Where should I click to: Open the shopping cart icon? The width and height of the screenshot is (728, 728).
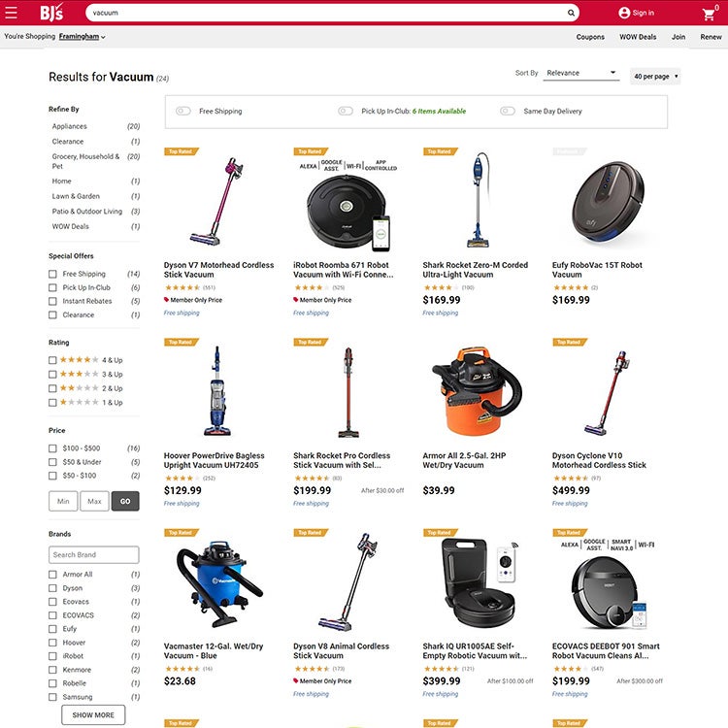[709, 15]
